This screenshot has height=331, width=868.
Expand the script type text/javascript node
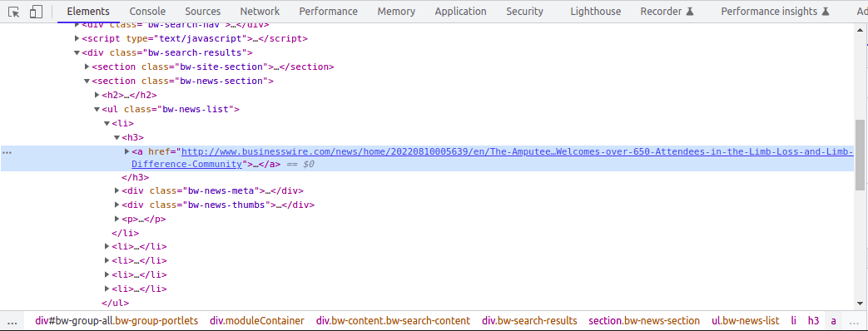click(77, 39)
